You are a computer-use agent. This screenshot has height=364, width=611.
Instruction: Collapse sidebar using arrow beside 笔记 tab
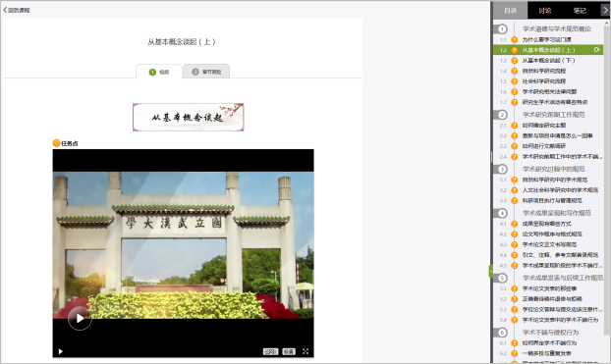[x=605, y=10]
